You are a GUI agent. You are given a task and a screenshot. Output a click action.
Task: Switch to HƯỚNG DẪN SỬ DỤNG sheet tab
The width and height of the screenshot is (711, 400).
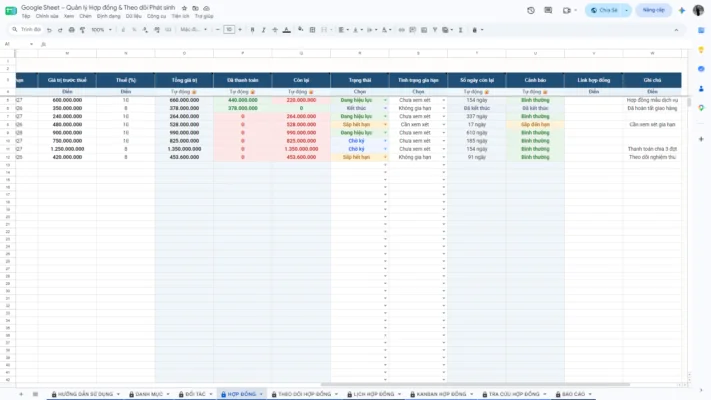point(85,394)
